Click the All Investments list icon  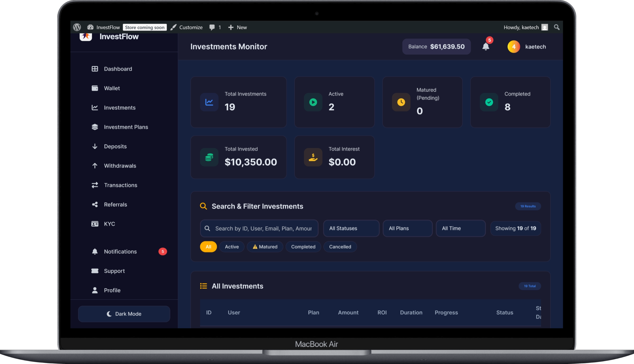[x=204, y=286]
